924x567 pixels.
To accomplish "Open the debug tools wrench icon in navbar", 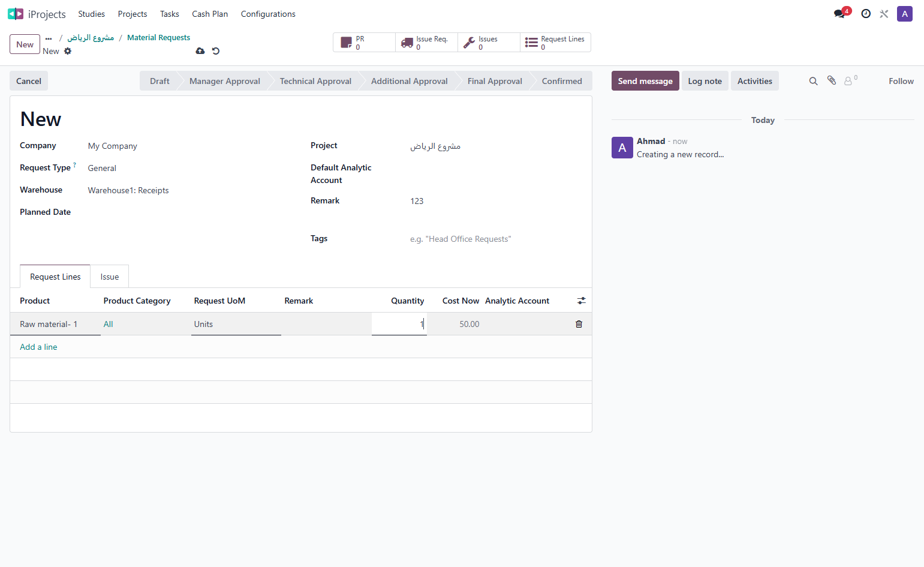I will 884,14.
